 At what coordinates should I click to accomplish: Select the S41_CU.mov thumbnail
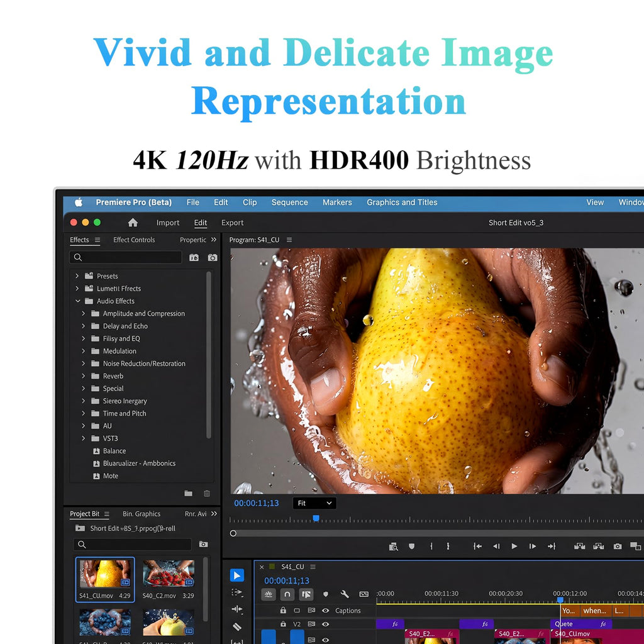pyautogui.click(x=105, y=574)
